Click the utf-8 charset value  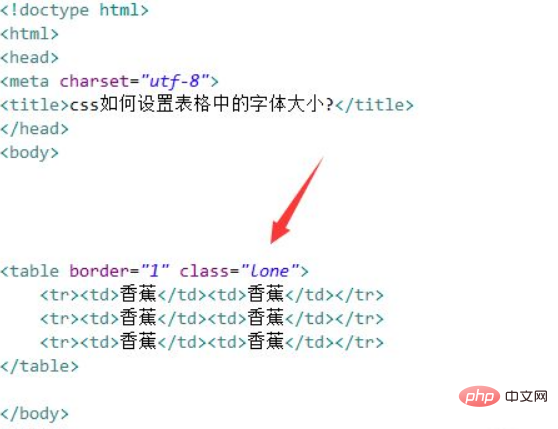175,81
